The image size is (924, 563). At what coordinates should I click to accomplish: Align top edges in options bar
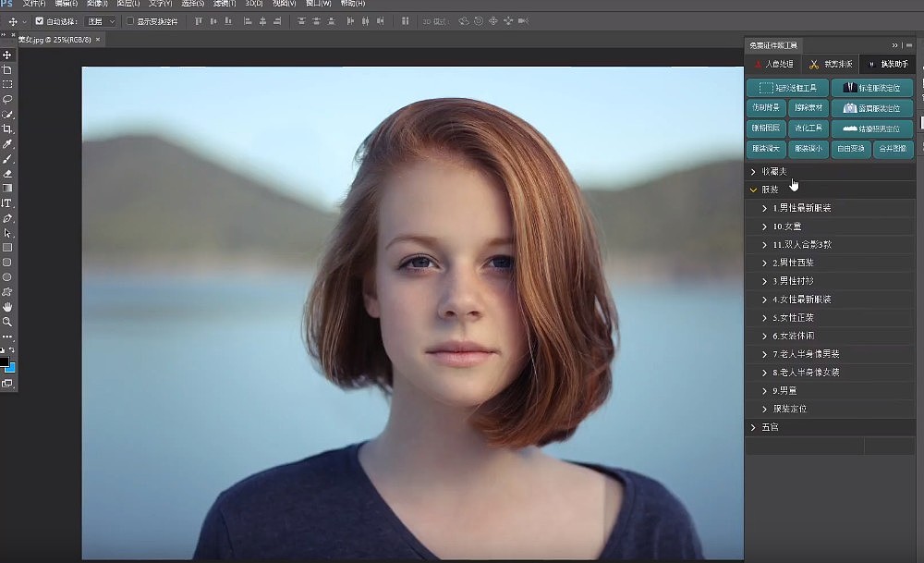(x=198, y=21)
